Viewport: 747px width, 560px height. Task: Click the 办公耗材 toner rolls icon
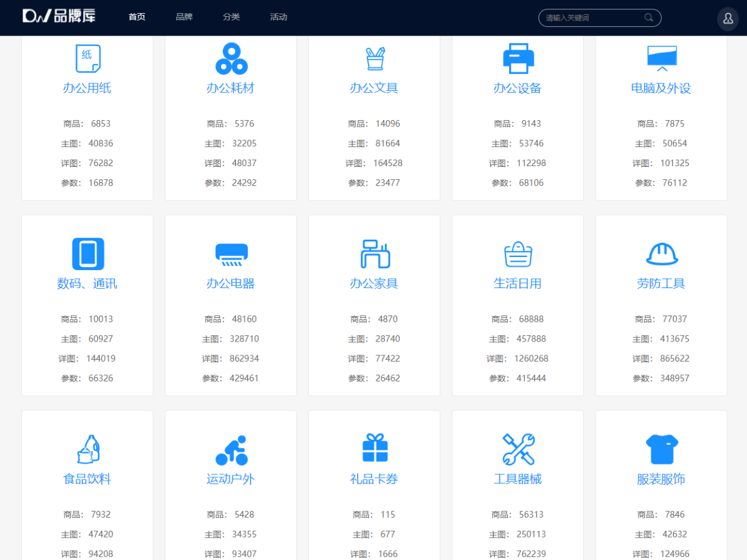[x=232, y=58]
